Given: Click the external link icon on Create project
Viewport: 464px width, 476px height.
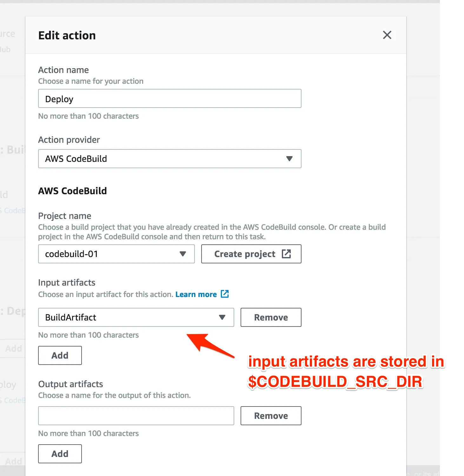Looking at the screenshot, I should (286, 254).
